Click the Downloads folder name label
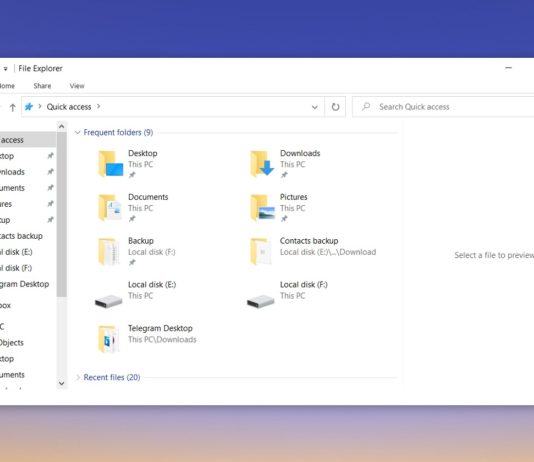534x462 pixels. (300, 153)
